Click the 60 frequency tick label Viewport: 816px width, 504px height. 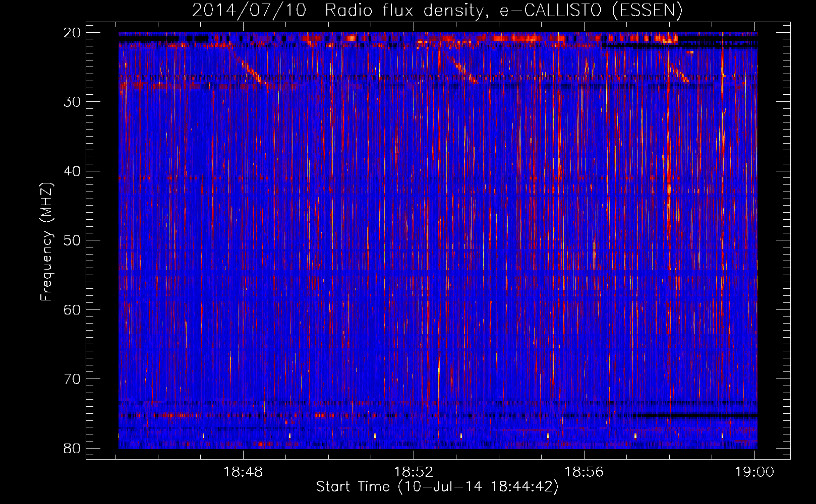point(72,309)
